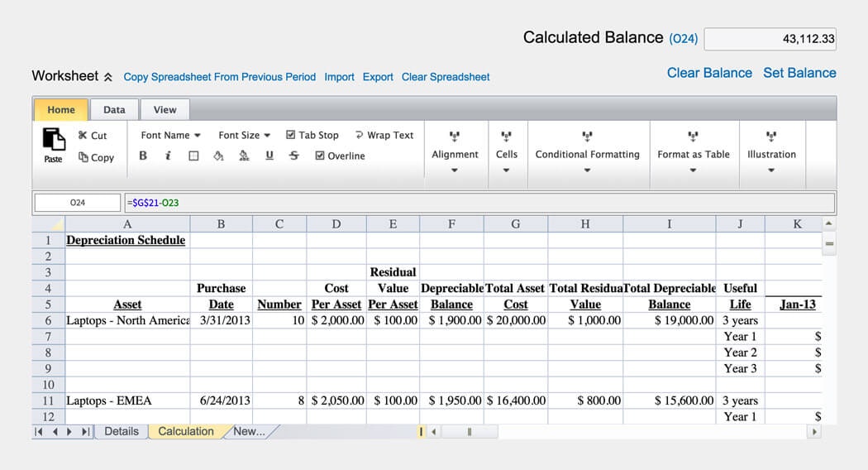Click the (O24) cell reference link
The image size is (868, 470).
(683, 39)
